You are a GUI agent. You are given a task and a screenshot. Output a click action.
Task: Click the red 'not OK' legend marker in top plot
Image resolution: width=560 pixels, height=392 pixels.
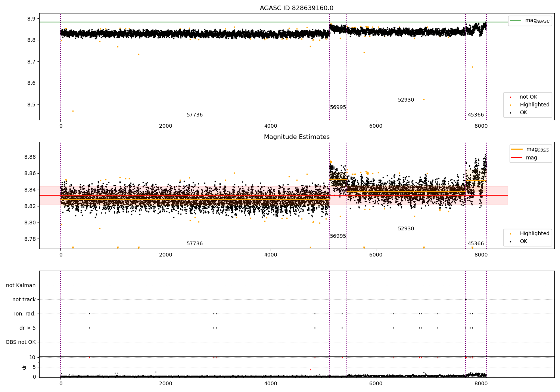pos(510,97)
